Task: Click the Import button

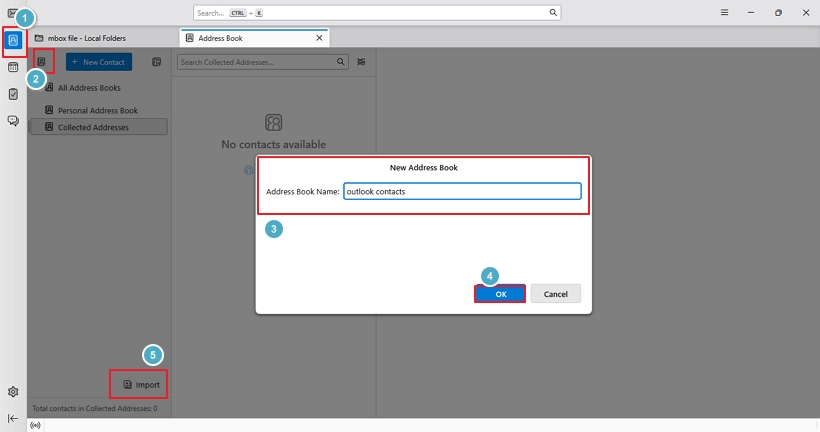Action: pos(141,384)
